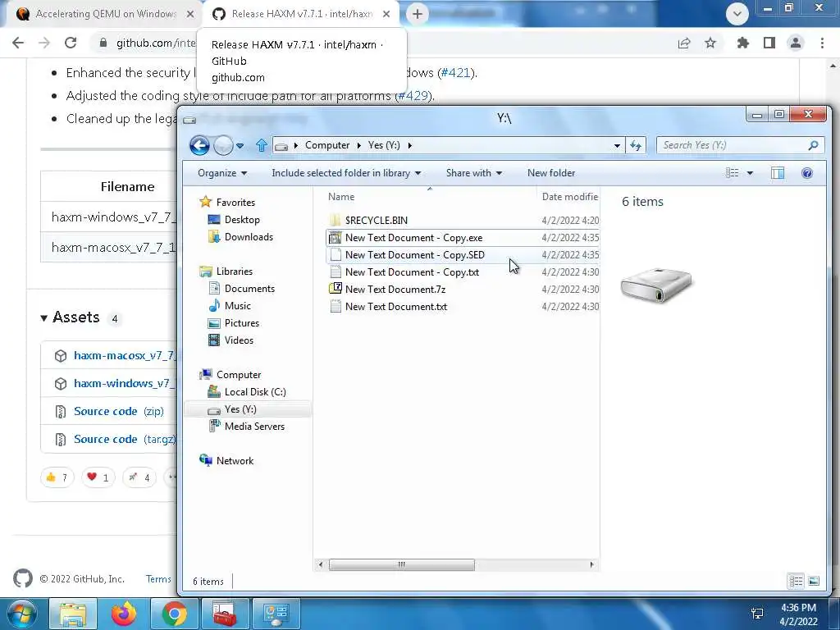Create a New folder

point(551,173)
